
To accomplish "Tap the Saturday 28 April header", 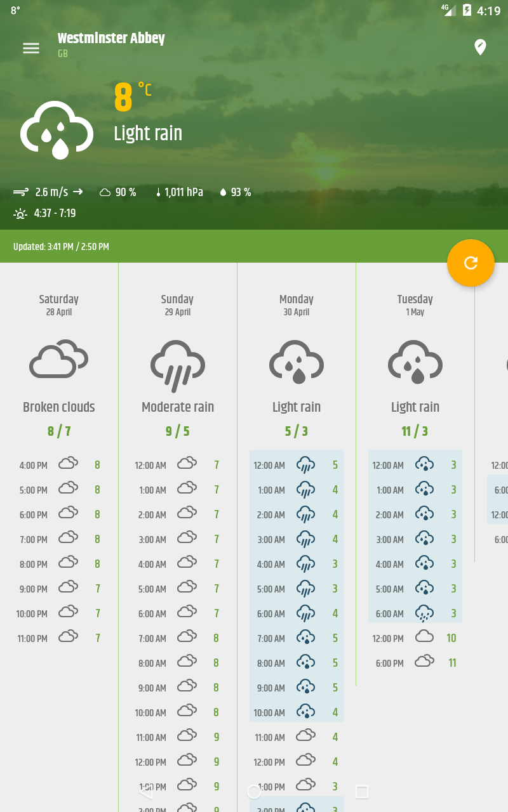I will pyautogui.click(x=59, y=304).
